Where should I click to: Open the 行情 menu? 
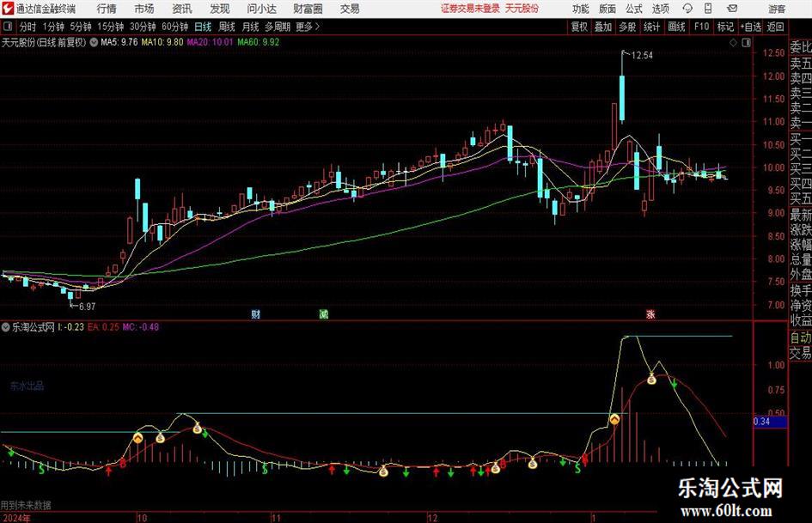coord(107,9)
